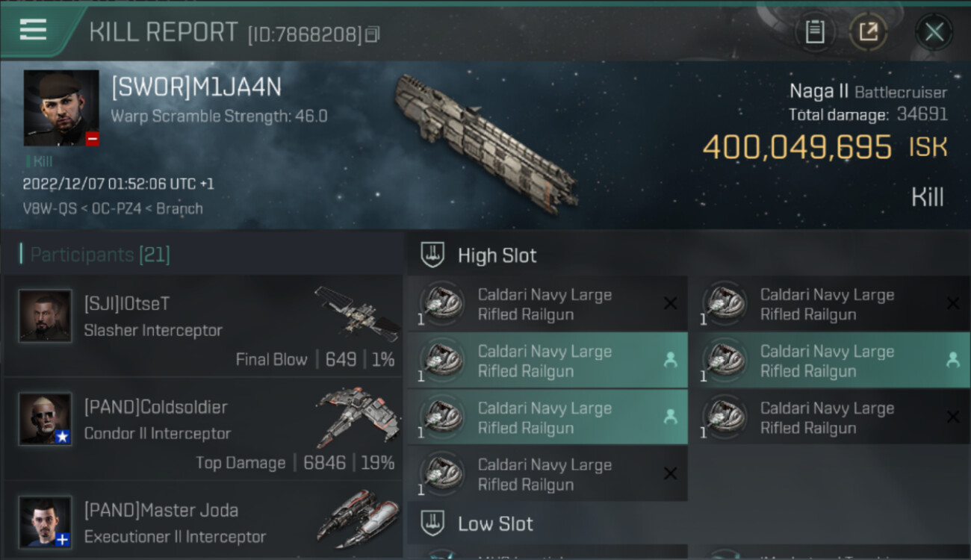View M1JA4N pilot portrait

(61, 108)
